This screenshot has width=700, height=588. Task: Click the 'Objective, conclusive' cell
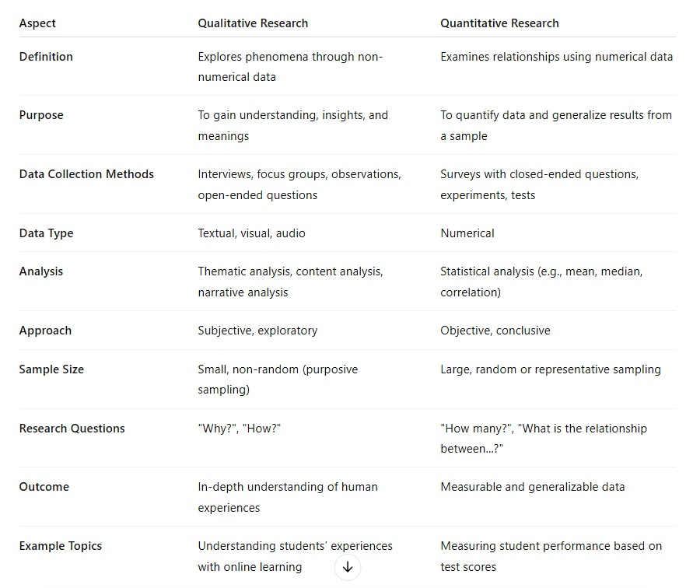tap(495, 331)
